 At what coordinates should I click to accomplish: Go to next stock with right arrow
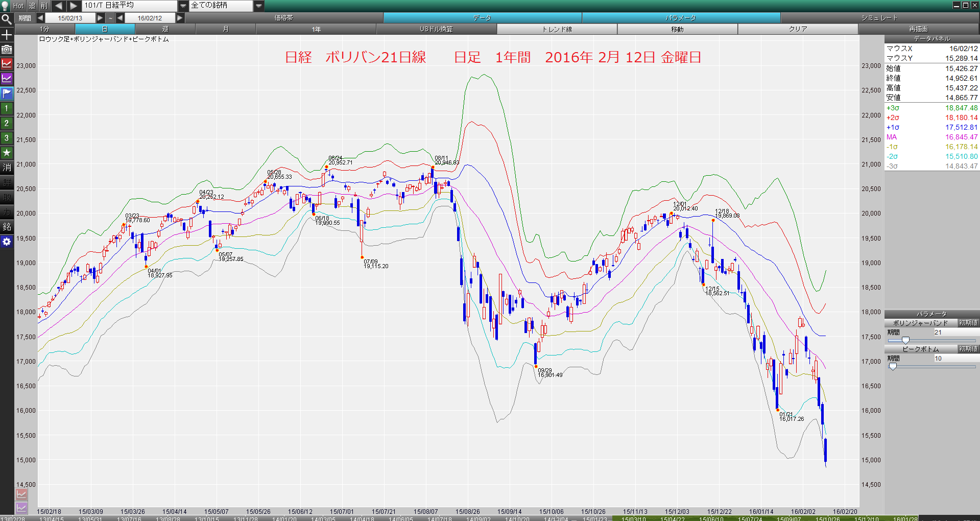pyautogui.click(x=74, y=6)
